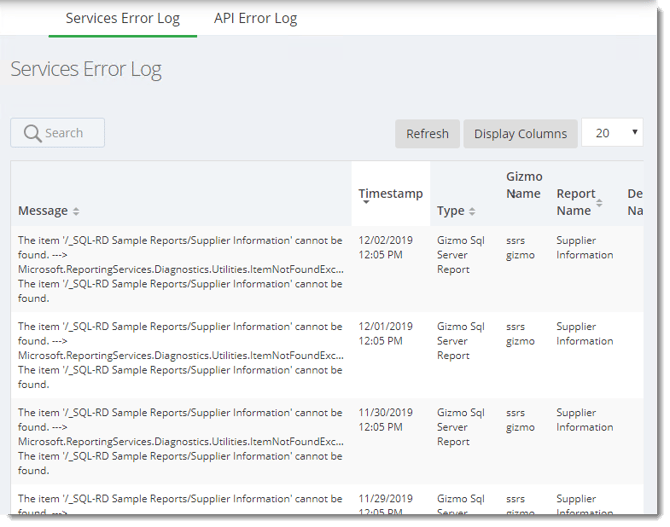Click the sort arrows beside Message

click(x=76, y=211)
